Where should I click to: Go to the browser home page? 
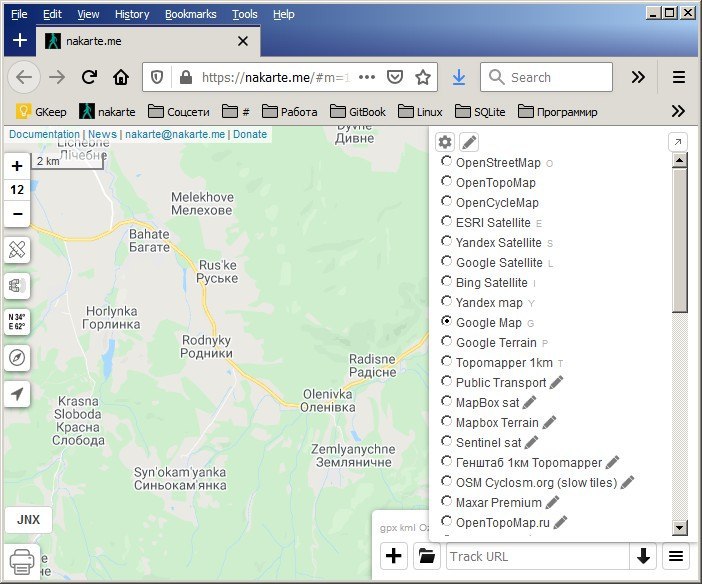click(x=121, y=77)
